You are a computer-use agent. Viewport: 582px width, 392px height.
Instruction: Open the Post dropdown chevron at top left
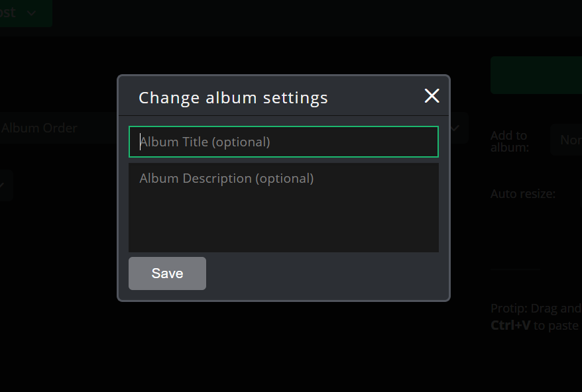coord(32,13)
